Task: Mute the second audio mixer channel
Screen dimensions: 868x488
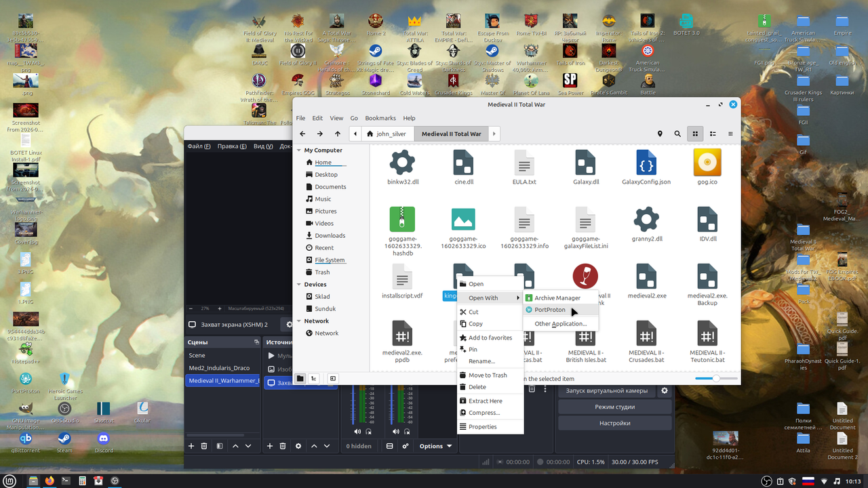Action: tap(395, 431)
